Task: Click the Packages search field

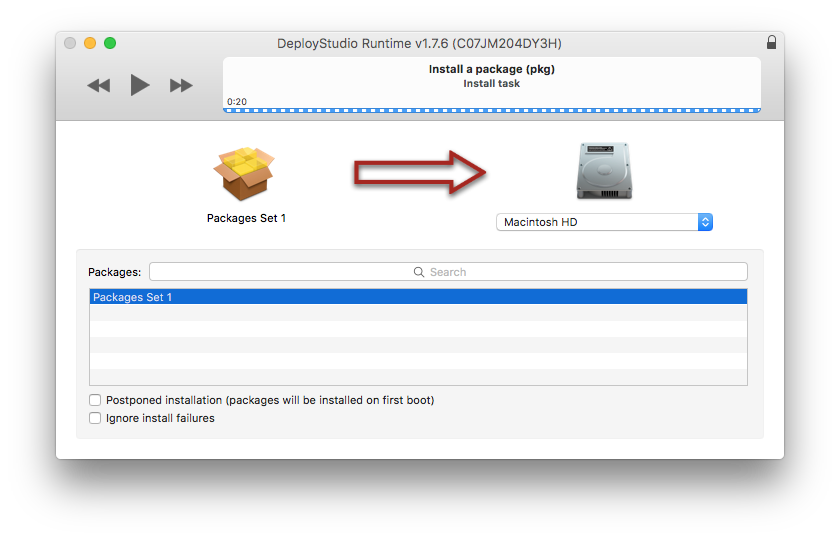Action: click(448, 272)
